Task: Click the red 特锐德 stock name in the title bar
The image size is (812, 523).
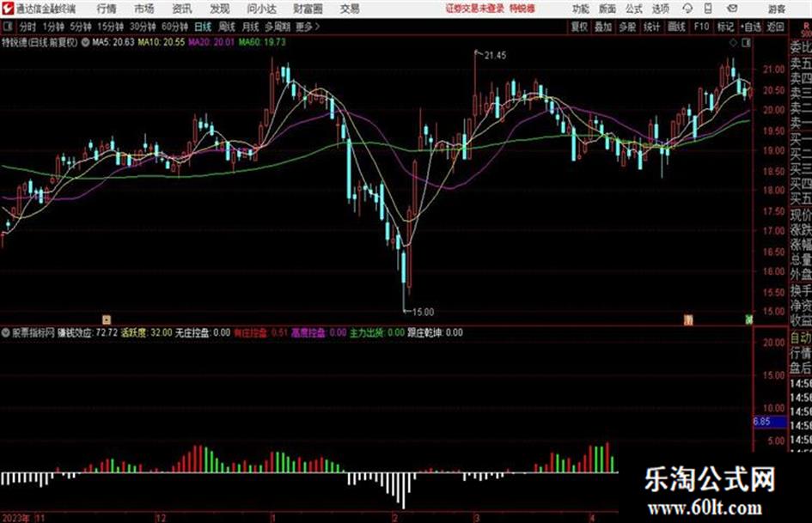Action: pyautogui.click(x=522, y=9)
